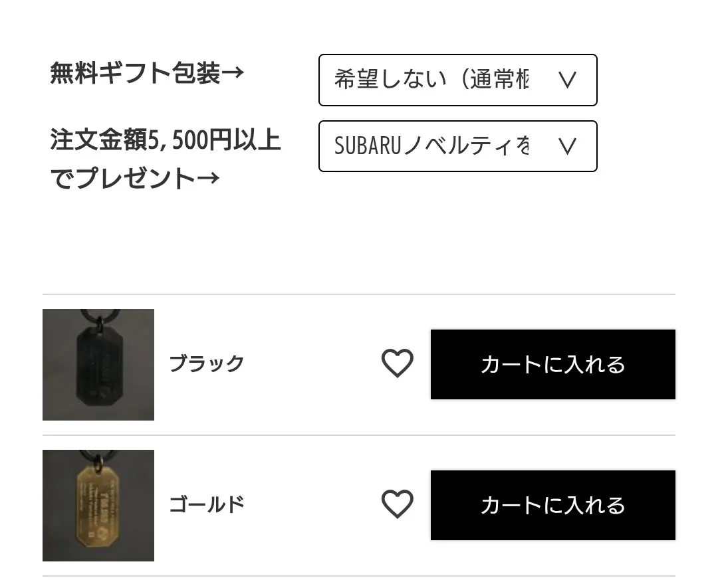Open the black key tag thumbnail

click(x=98, y=364)
